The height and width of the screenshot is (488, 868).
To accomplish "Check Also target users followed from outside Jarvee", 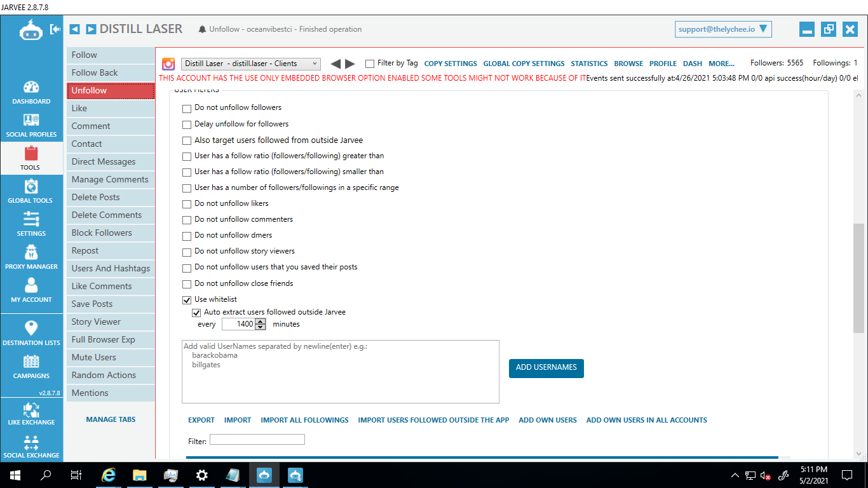I will pyautogui.click(x=187, y=140).
